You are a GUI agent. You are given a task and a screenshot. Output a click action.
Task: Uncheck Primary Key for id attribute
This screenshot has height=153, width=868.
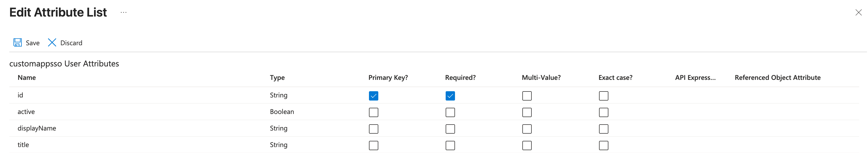373,96
